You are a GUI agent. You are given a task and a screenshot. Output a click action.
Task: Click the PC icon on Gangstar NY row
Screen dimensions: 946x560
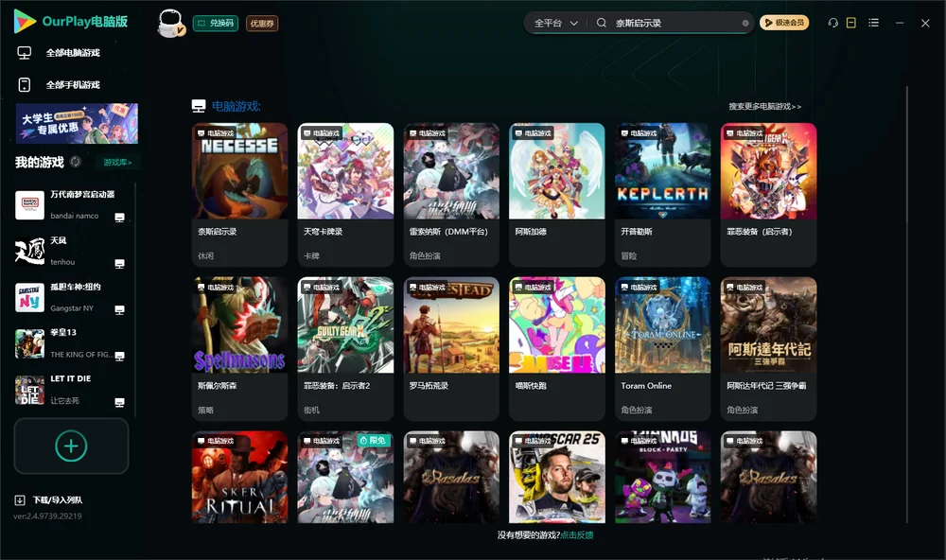coord(119,309)
